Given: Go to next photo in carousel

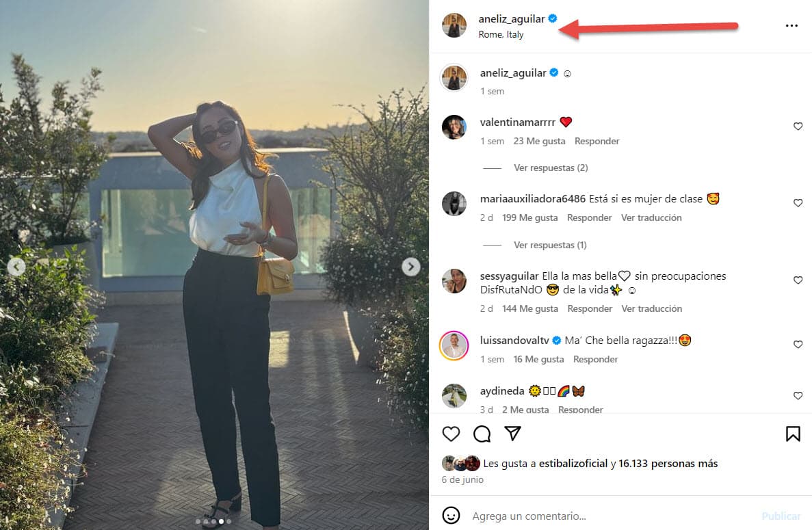Looking at the screenshot, I should click(410, 267).
